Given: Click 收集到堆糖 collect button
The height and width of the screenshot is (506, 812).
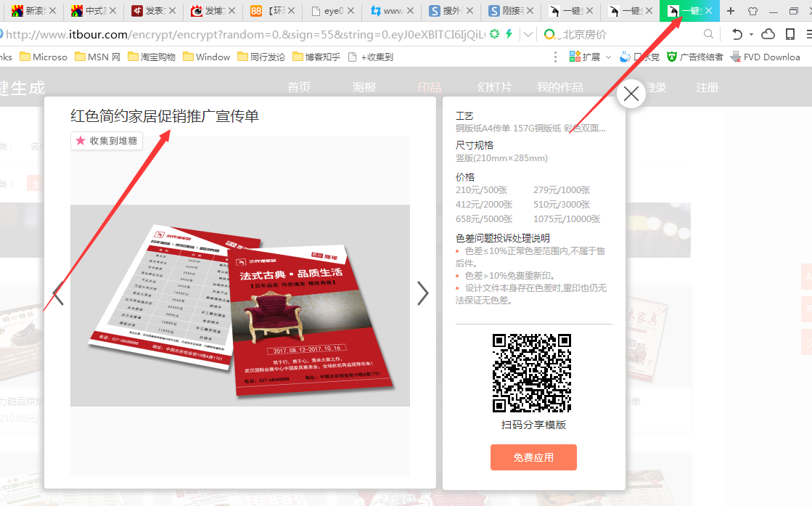Looking at the screenshot, I should 106,142.
